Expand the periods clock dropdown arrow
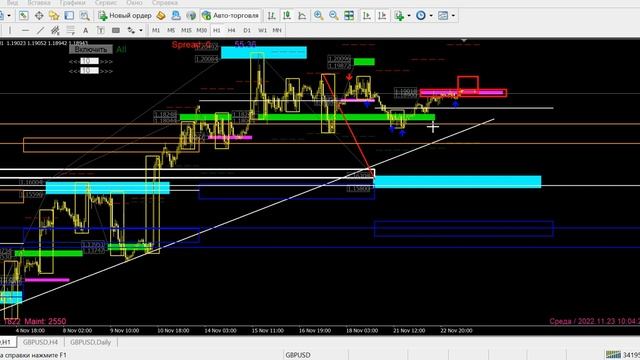Viewport: 640px width, 360px height. (431, 16)
